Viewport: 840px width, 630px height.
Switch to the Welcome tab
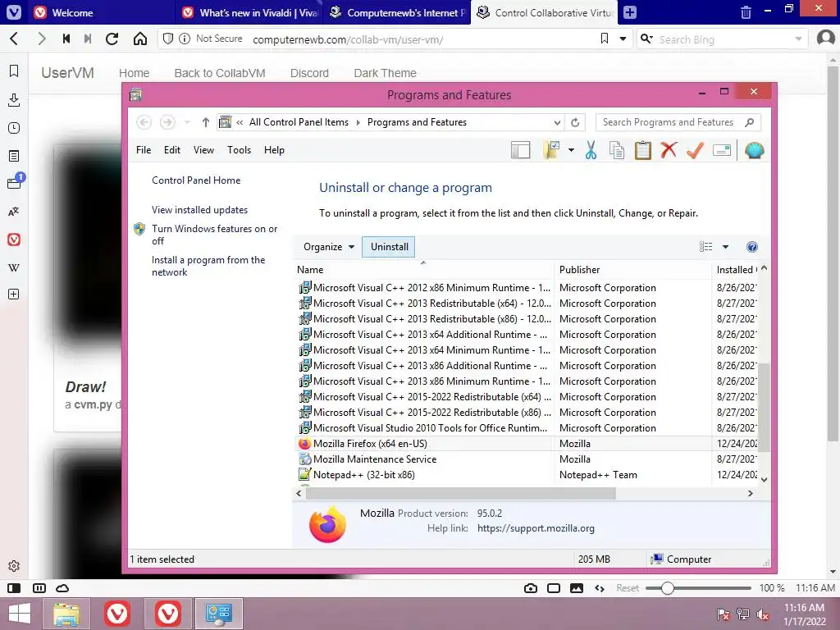[102, 12]
